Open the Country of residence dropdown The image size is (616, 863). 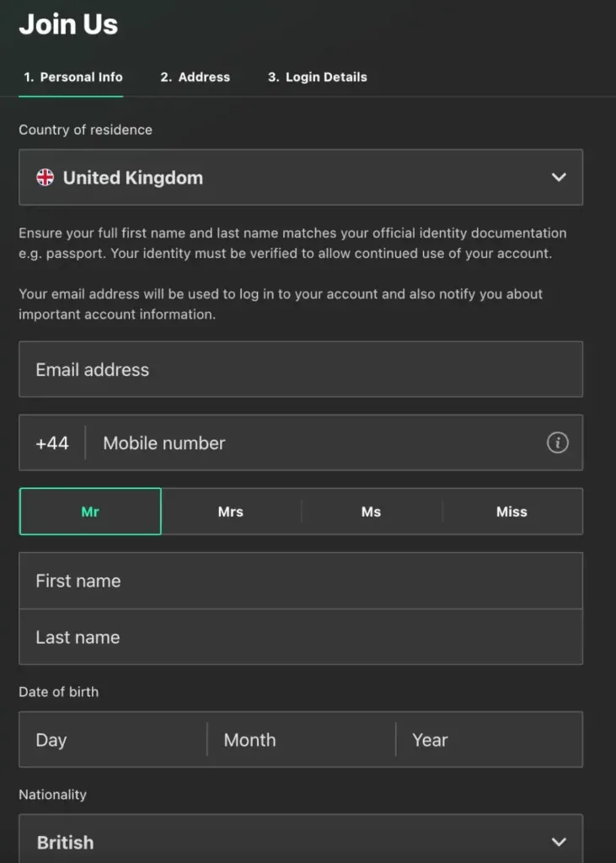point(301,178)
